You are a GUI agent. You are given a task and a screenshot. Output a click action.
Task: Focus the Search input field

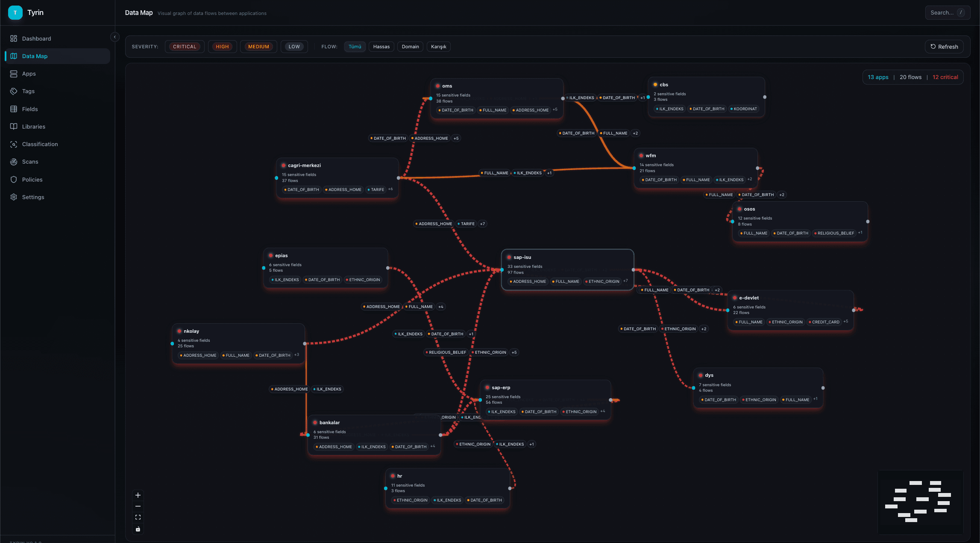[942, 13]
